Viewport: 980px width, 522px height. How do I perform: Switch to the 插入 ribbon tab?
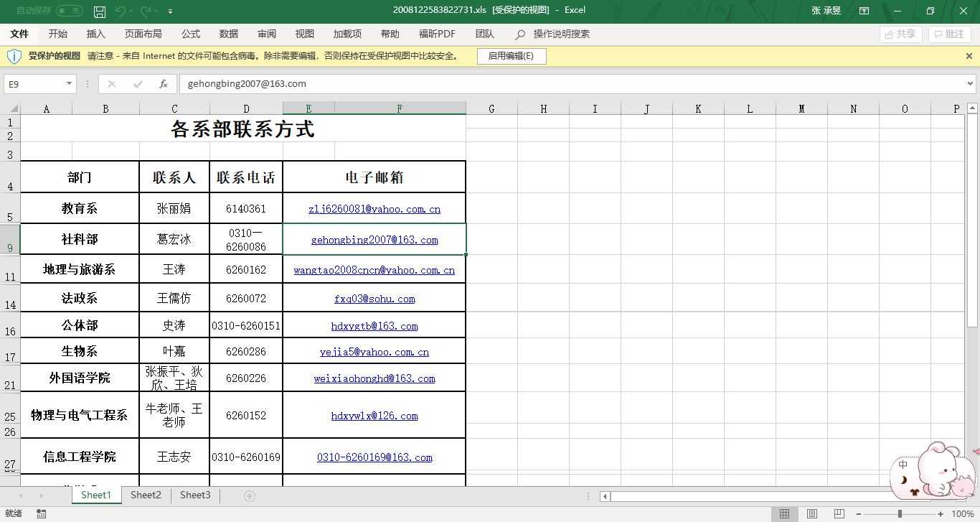pyautogui.click(x=96, y=34)
